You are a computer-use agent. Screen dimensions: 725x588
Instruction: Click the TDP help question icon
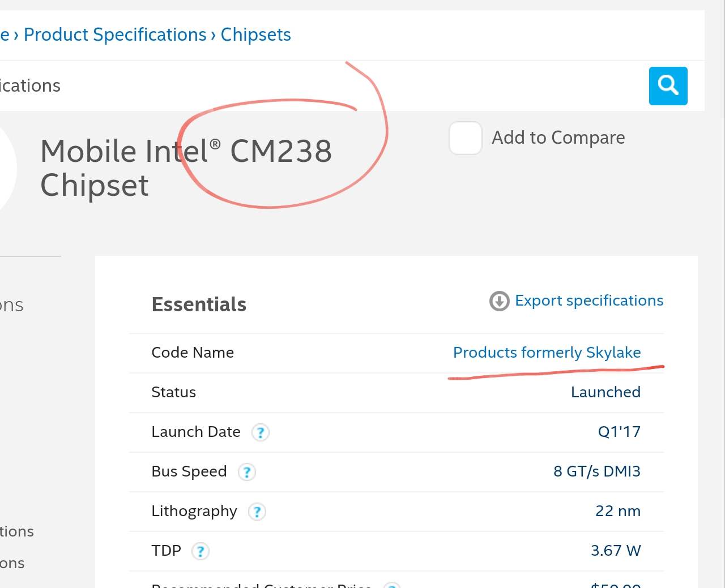point(201,552)
